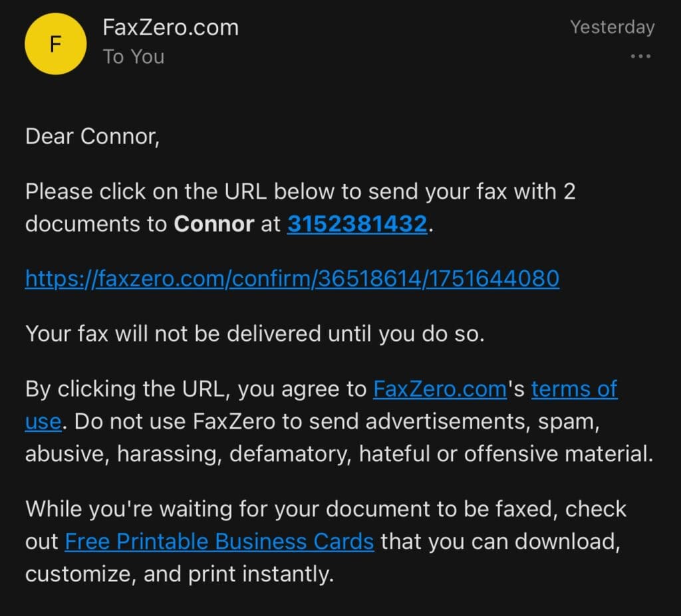681x616 pixels.
Task: Click the three-dot icon near the timestamp
Action: point(640,56)
